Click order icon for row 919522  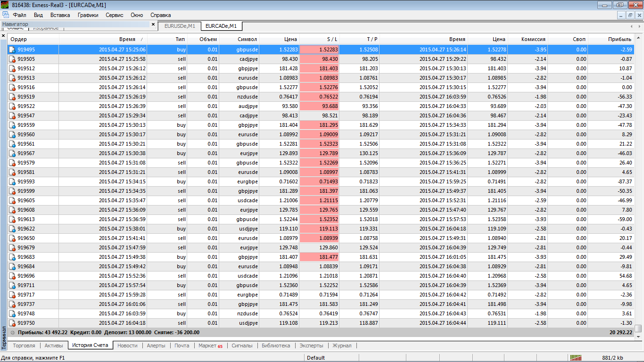[12, 106]
